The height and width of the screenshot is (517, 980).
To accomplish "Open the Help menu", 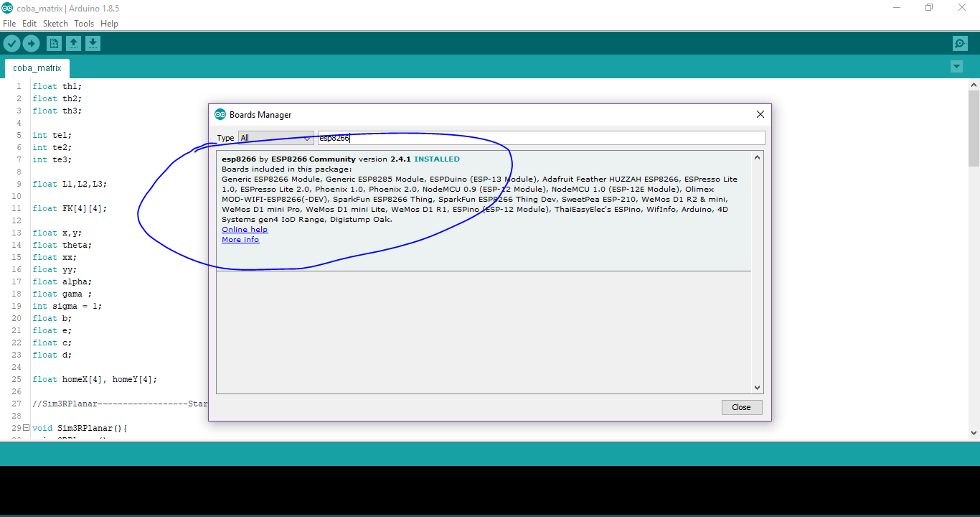I will [109, 24].
